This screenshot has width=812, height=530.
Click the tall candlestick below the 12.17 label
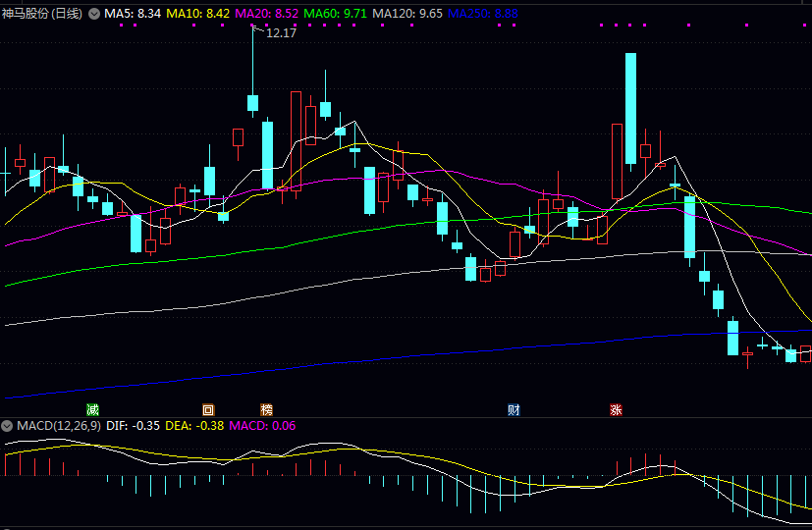coord(252,102)
